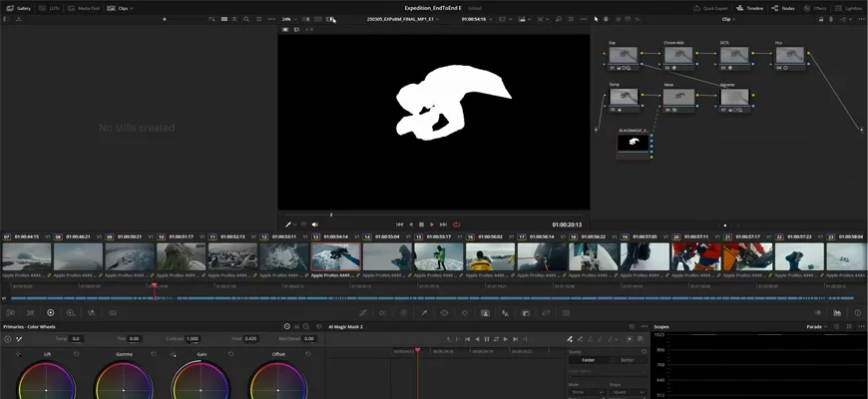Click the viewer scrubber playhead

[x=331, y=214]
